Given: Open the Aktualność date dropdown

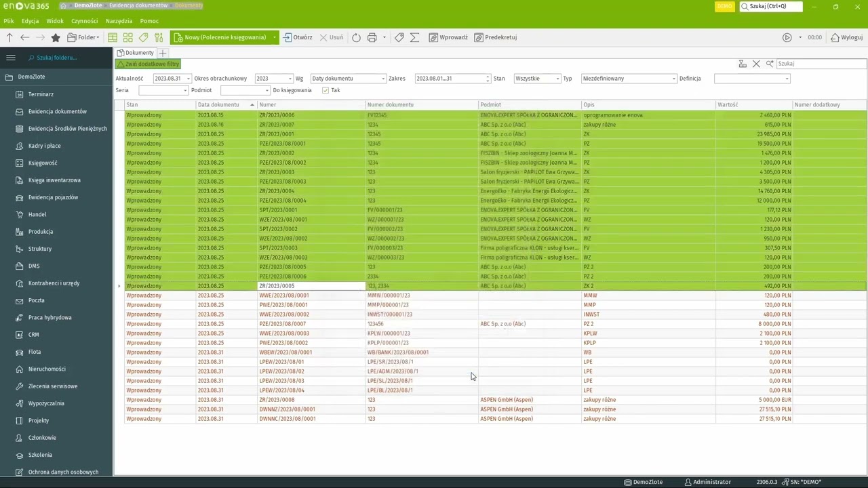Looking at the screenshot, I should tap(189, 79).
